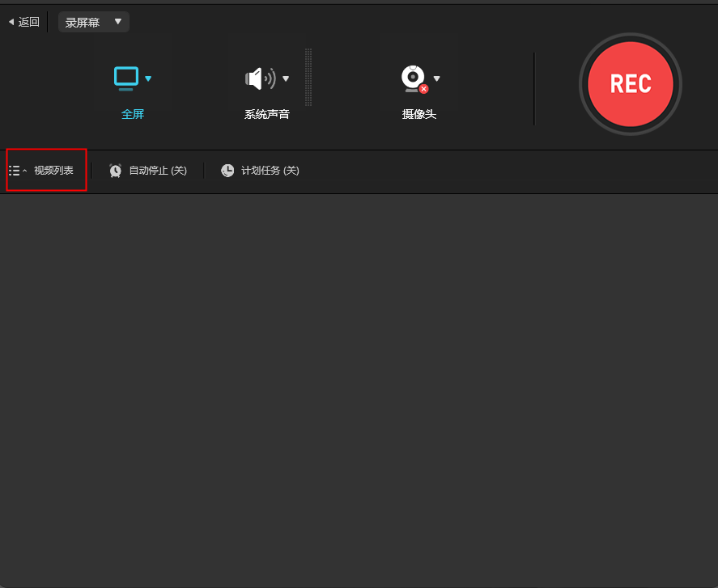The height and width of the screenshot is (588, 718).
Task: Click the 全屏 label
Action: point(133,114)
